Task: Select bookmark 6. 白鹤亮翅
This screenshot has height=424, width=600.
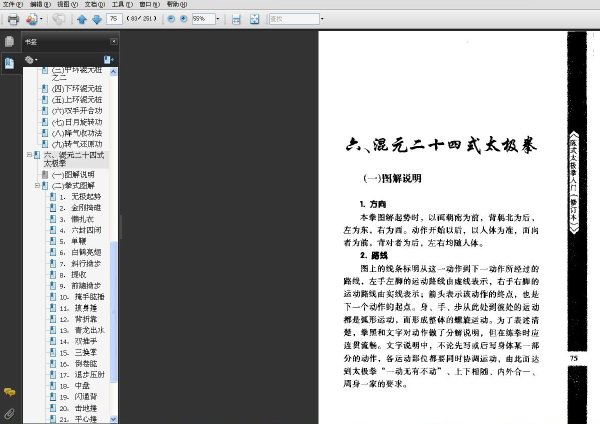Action: point(80,252)
